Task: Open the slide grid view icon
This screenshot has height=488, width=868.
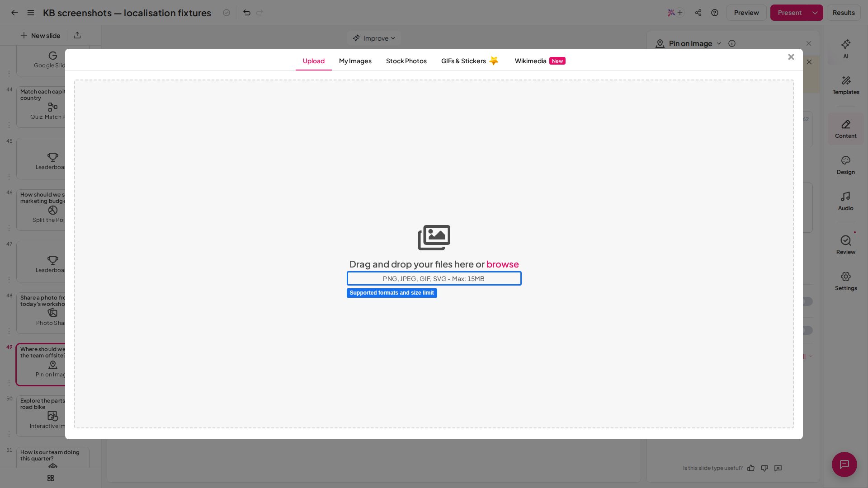Action: click(51, 478)
